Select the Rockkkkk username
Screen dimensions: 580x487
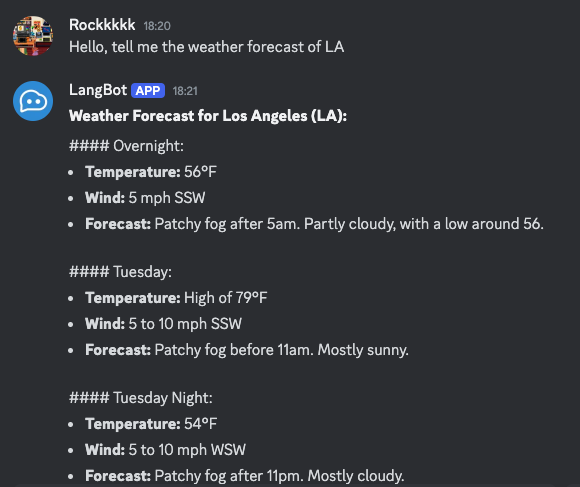tap(102, 25)
